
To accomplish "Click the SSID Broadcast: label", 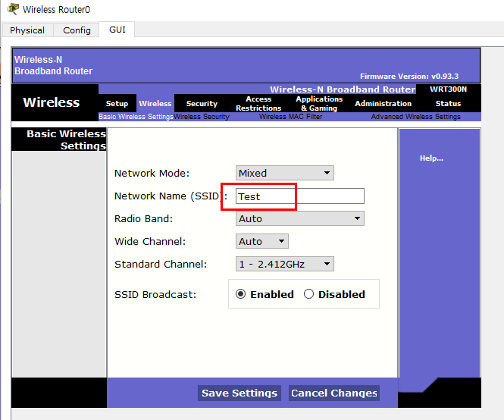I will [155, 295].
